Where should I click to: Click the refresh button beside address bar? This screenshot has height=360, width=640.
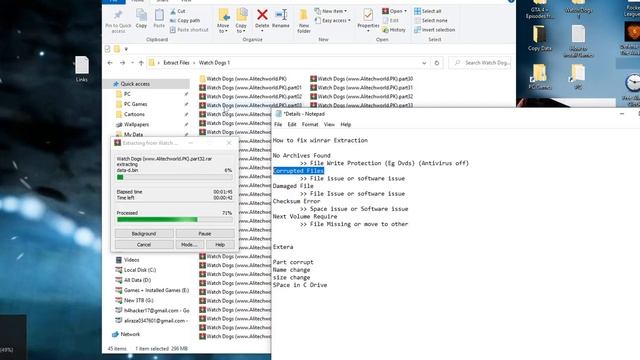click(437, 63)
